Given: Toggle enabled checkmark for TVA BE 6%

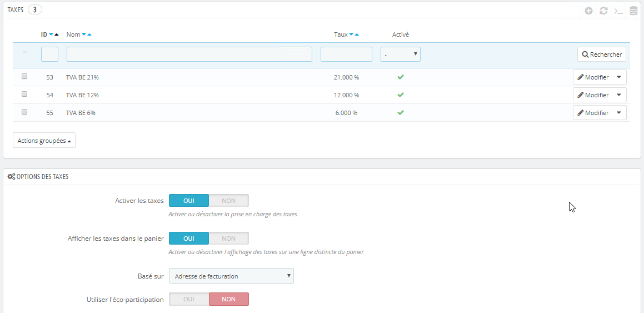Looking at the screenshot, I should (x=401, y=112).
